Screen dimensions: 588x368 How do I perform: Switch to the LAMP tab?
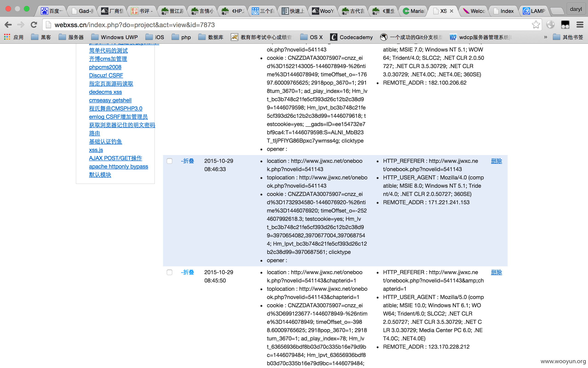click(534, 11)
